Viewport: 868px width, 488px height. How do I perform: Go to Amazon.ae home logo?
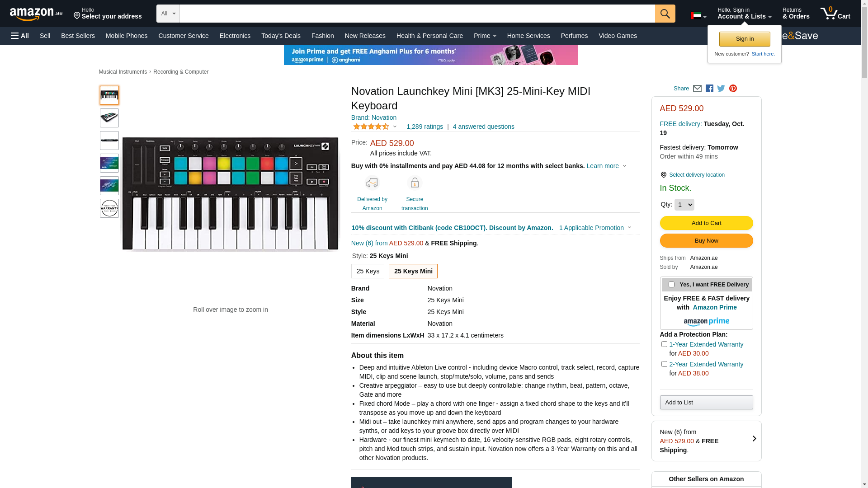(x=36, y=14)
